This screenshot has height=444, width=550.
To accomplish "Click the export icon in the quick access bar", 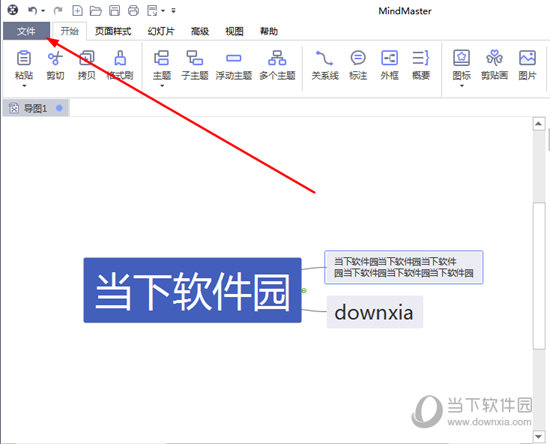I will click(x=152, y=11).
